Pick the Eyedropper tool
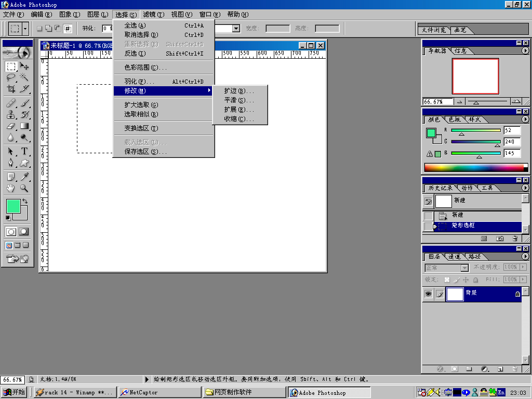The image size is (532, 399). [x=24, y=177]
